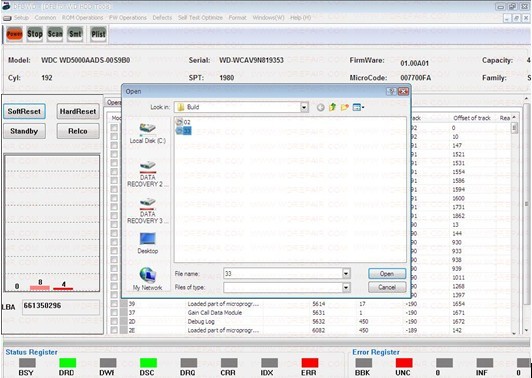Screen dimensions: 532x378
Task: Open the Common menu
Action: [45, 18]
